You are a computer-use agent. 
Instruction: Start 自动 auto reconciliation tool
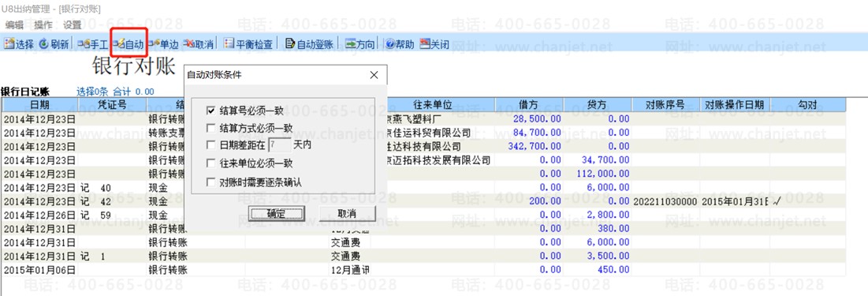129,44
